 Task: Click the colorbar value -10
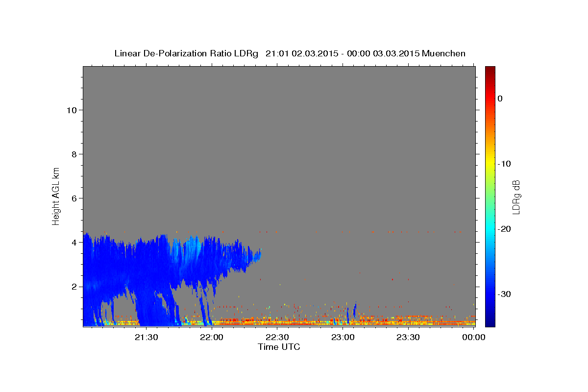(x=505, y=164)
